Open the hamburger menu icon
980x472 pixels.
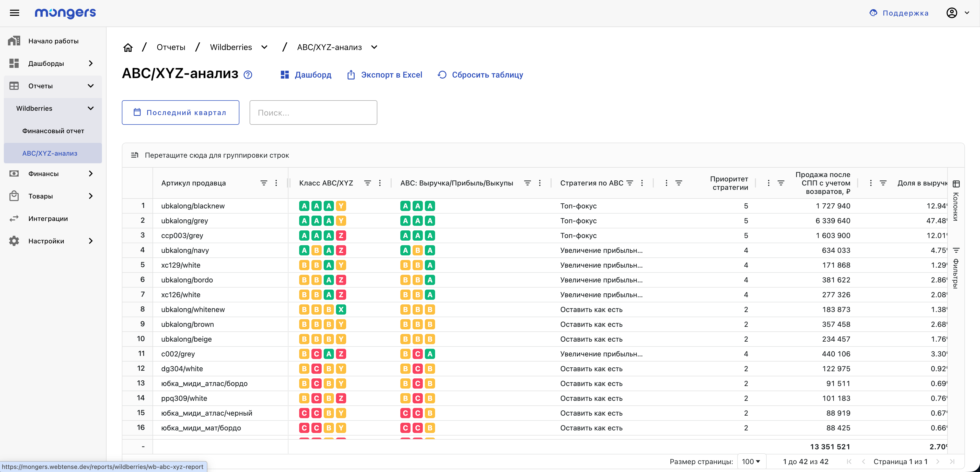(x=15, y=13)
